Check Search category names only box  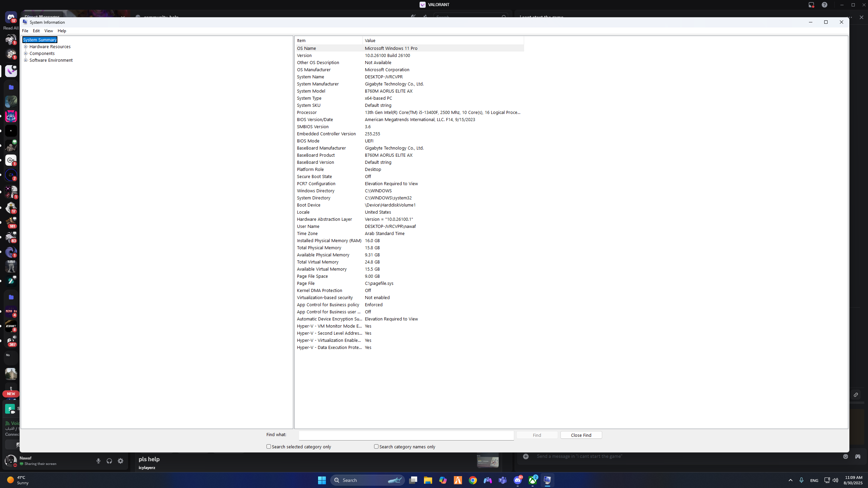click(x=376, y=447)
